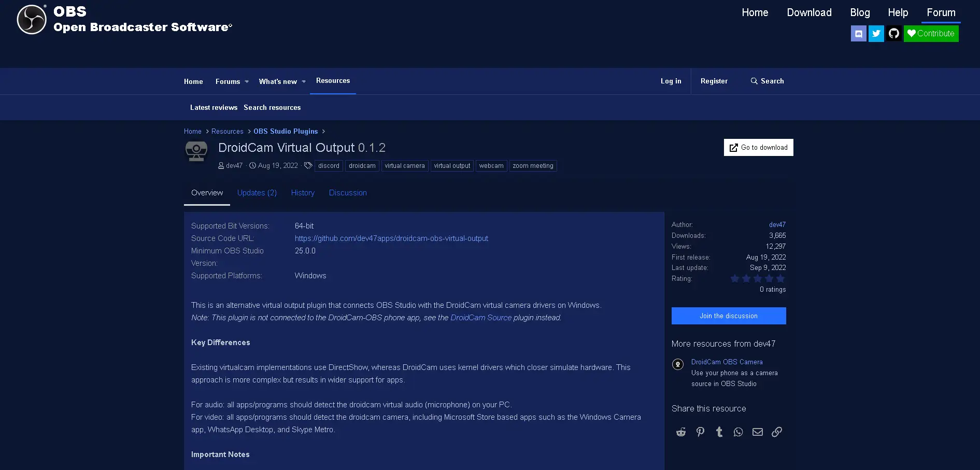980x470 pixels.
Task: Open the Discussion tab
Action: [348, 193]
